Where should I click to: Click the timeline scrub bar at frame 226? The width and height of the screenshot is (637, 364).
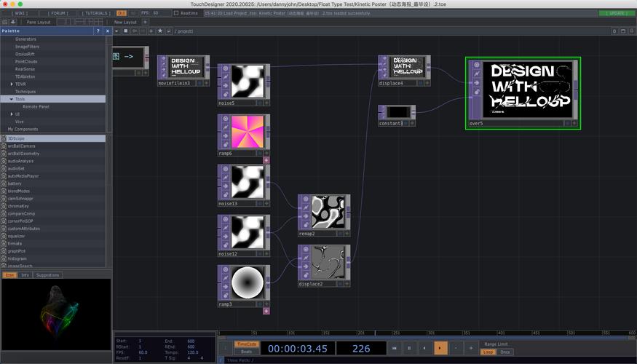click(375, 333)
